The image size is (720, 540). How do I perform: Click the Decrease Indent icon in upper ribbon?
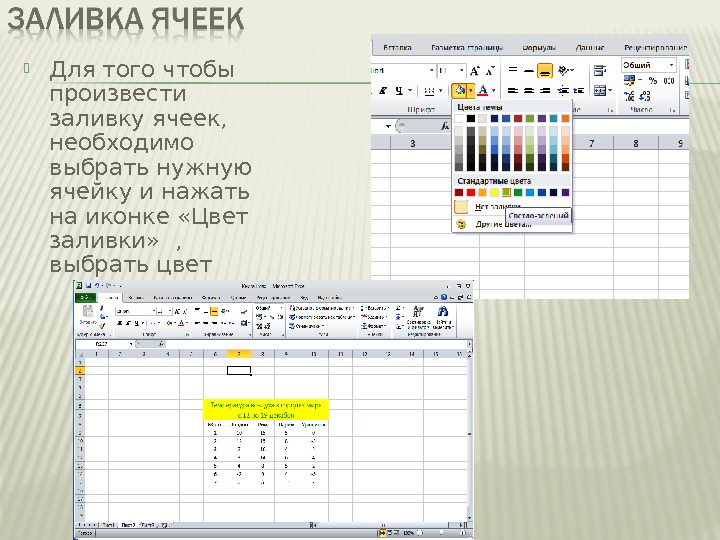[563, 90]
